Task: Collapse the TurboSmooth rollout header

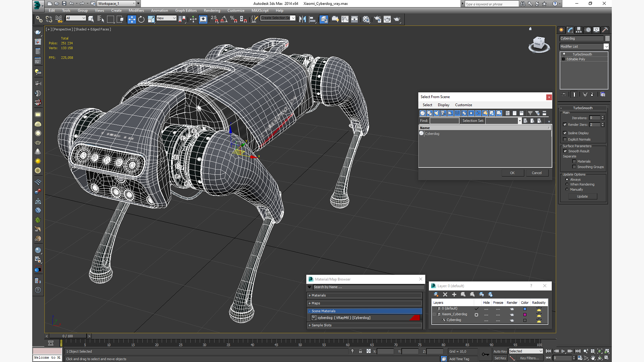Action: pyautogui.click(x=583, y=108)
